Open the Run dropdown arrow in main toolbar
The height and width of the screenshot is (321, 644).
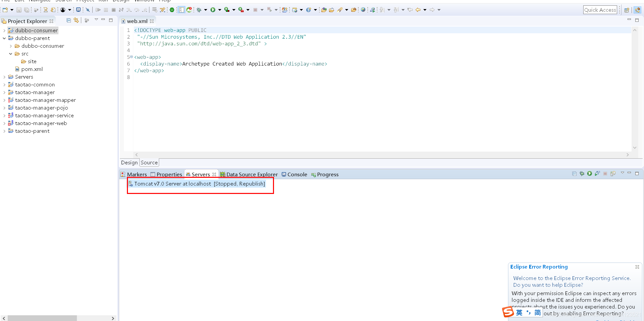pos(220,10)
